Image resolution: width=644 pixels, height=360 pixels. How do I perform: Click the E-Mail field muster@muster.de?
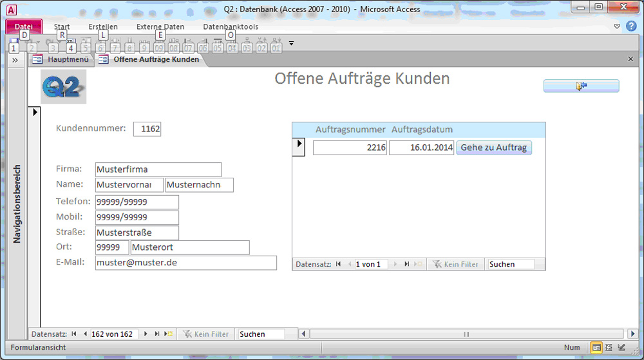(185, 263)
